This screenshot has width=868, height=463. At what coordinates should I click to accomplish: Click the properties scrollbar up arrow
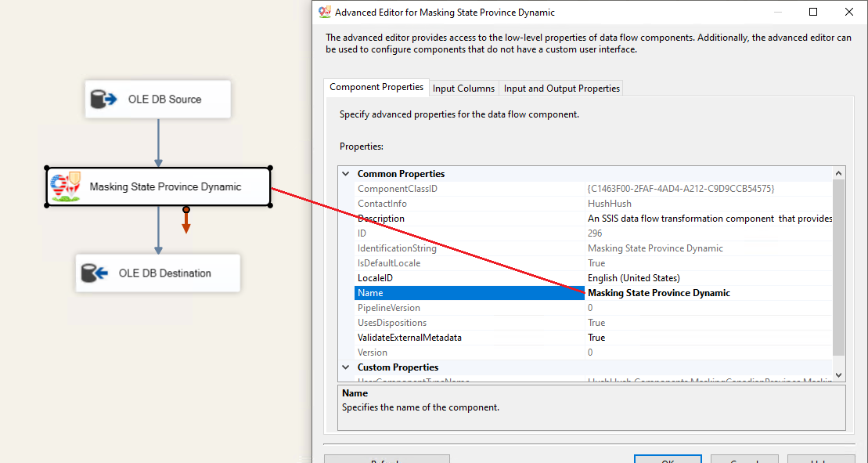(x=839, y=173)
